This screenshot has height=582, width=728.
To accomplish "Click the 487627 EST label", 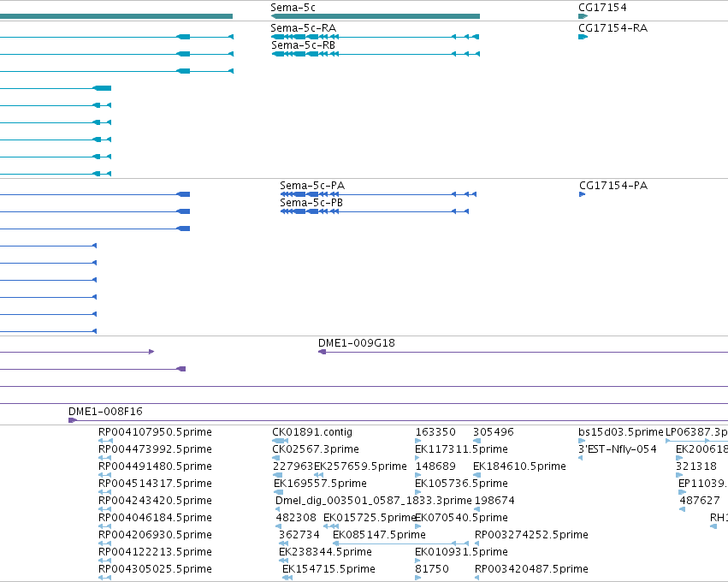I will 700,500.
